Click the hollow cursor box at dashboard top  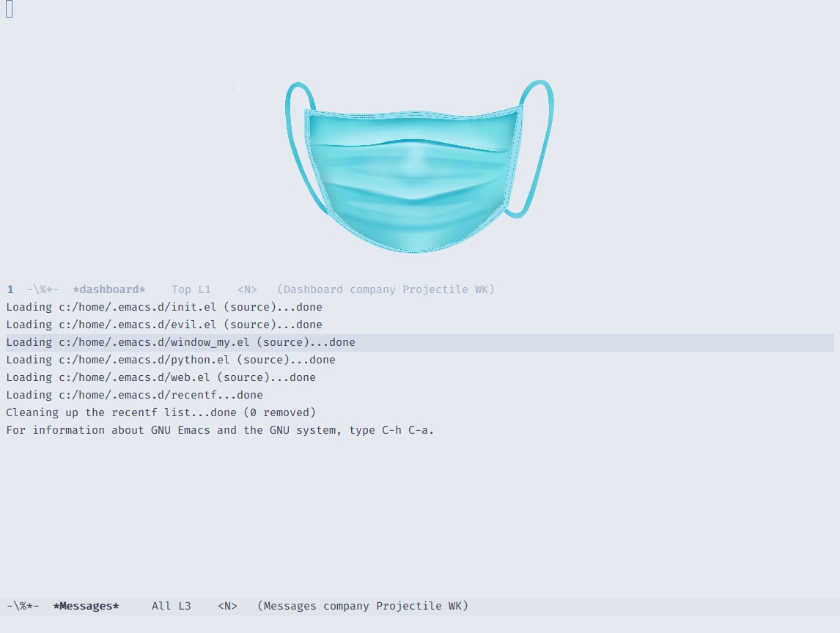click(x=9, y=9)
